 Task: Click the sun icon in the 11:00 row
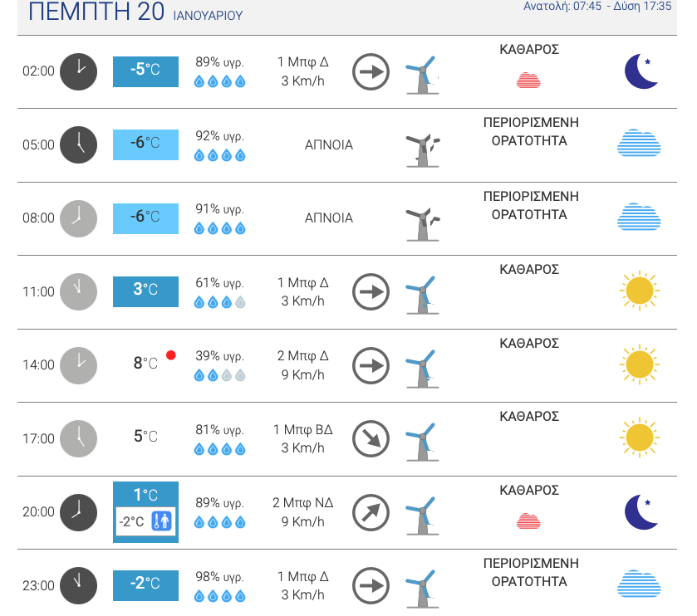pos(639,291)
